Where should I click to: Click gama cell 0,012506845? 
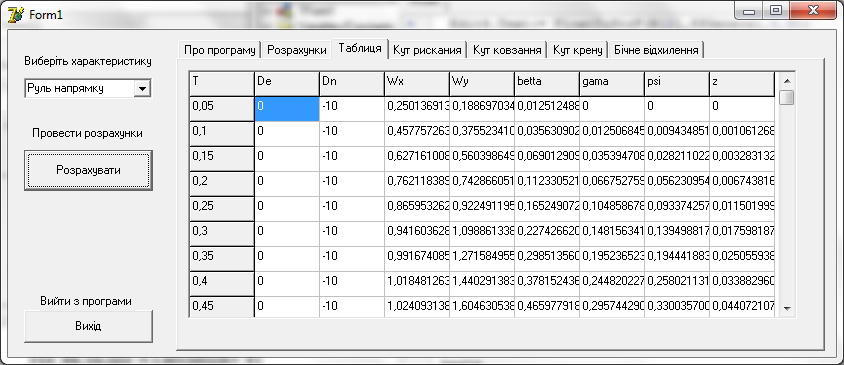tap(612, 134)
